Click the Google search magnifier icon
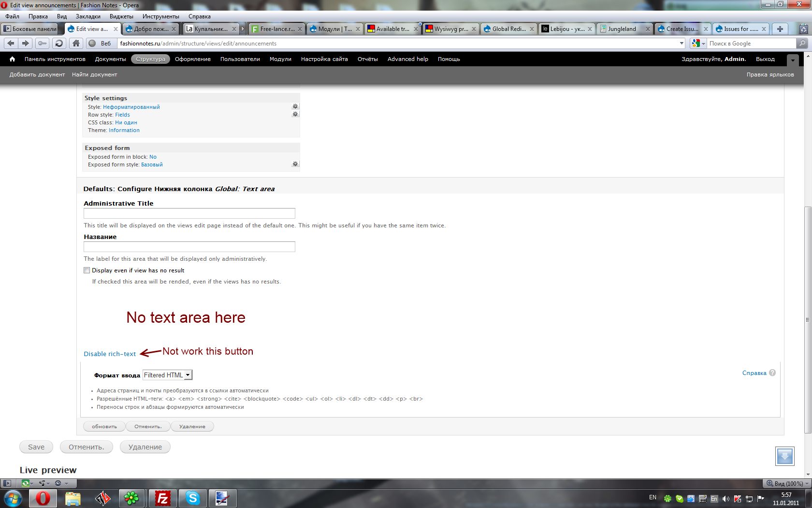Screen dimensions: 812x508 coord(802,43)
